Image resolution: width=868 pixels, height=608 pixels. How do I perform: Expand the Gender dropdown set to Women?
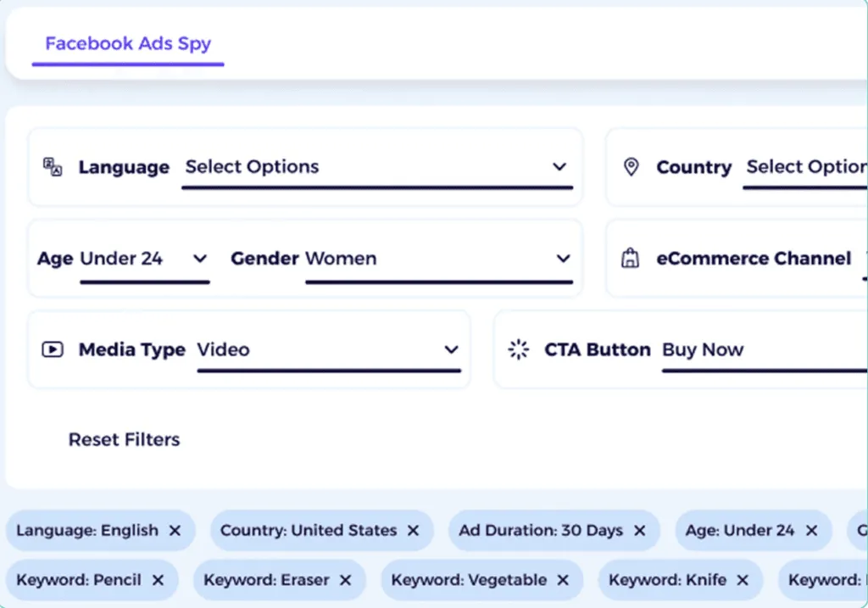pos(562,259)
